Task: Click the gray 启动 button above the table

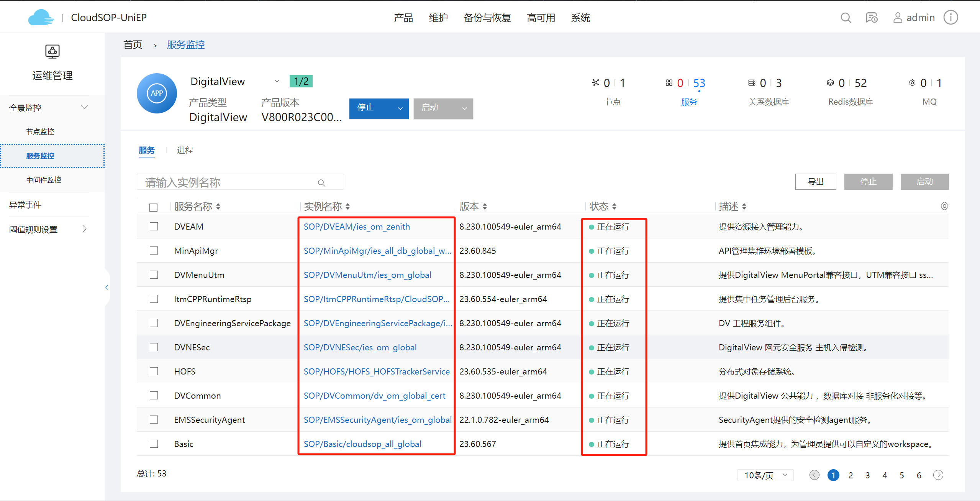Action: (x=924, y=182)
